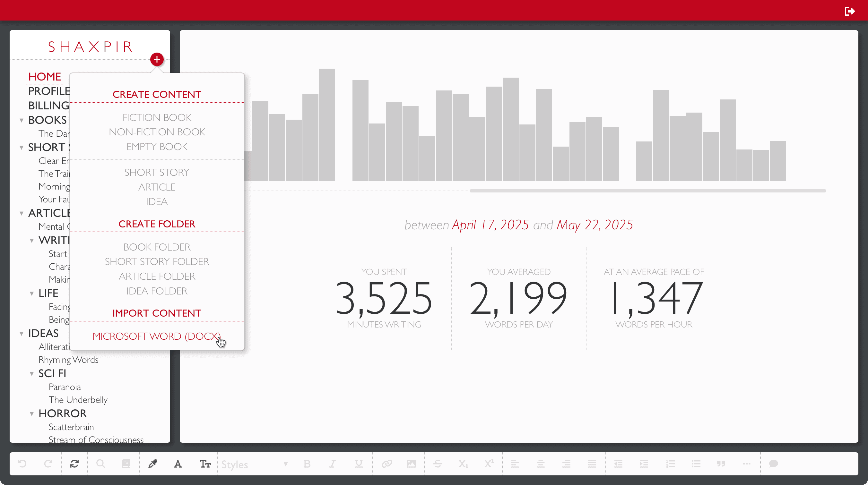Screen dimensions: 868x485
Task: Click the April 17, 2025 start date
Action: pos(490,225)
